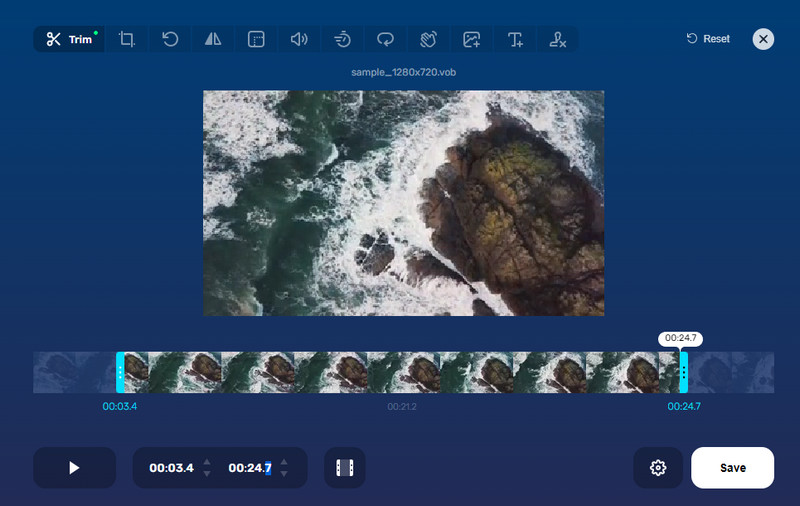The width and height of the screenshot is (800, 506).
Task: Play the video preview
Action: pos(74,468)
